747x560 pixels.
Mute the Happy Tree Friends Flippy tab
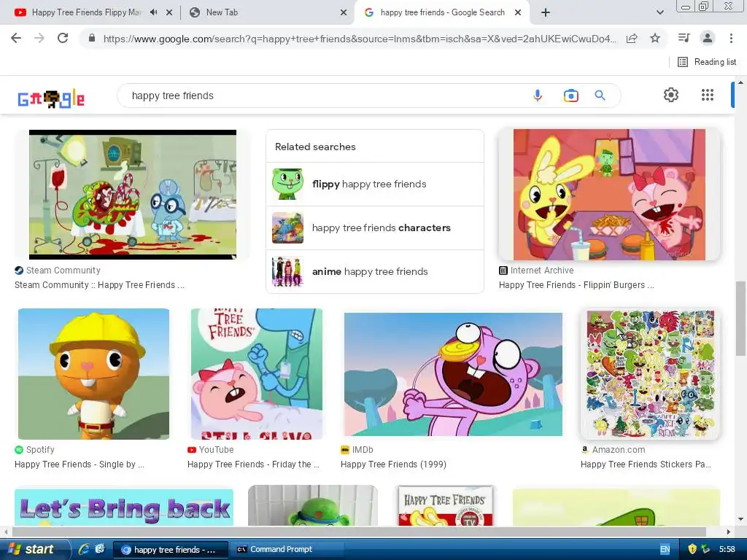pos(153,12)
